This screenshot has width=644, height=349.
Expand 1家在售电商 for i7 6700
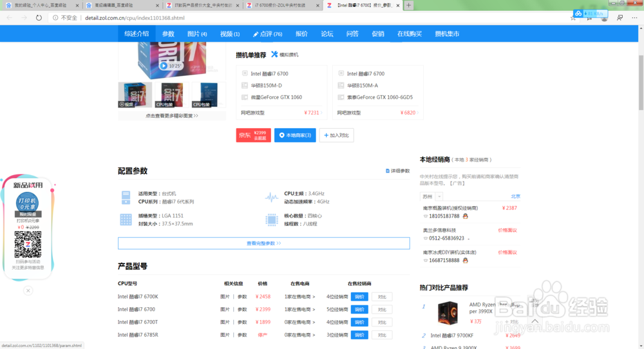(x=300, y=309)
